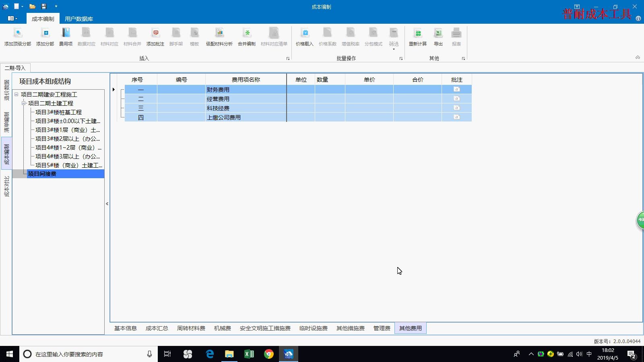This screenshot has height=362, width=644.
Task: Switch to 造价数据 side tab
Action: pos(6,90)
